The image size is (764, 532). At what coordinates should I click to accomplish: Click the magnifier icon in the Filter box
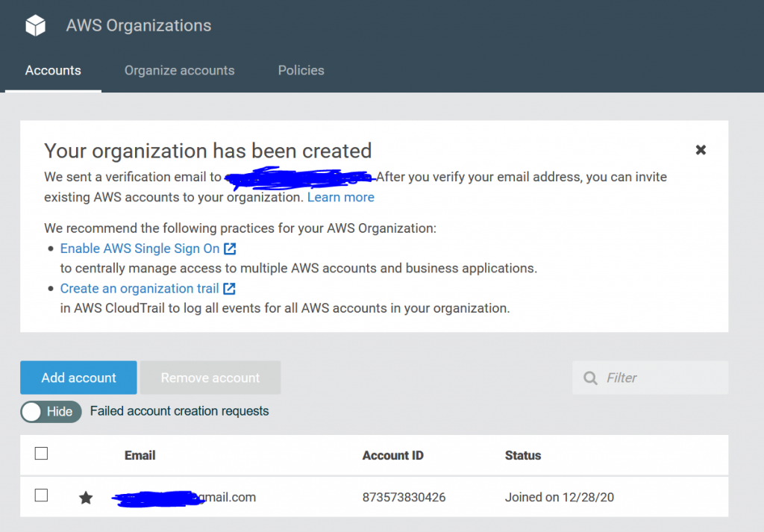tap(590, 378)
